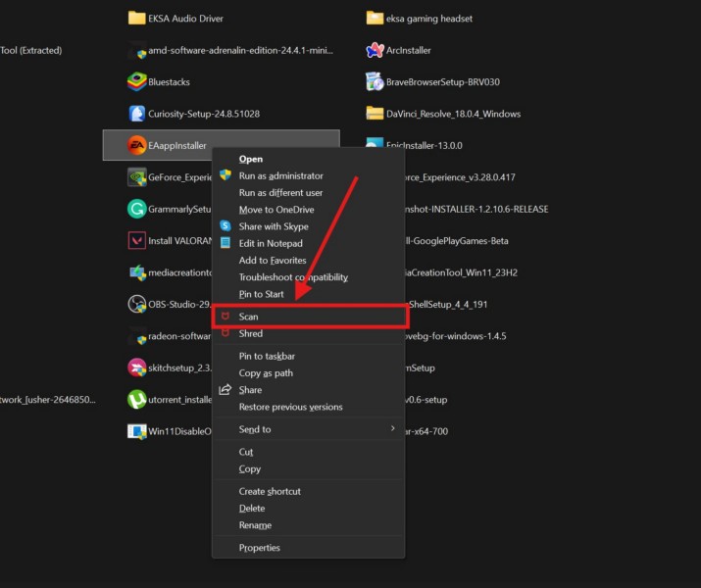This screenshot has height=588, width=701.
Task: Click the GeForce Experience installer icon
Action: (x=137, y=177)
